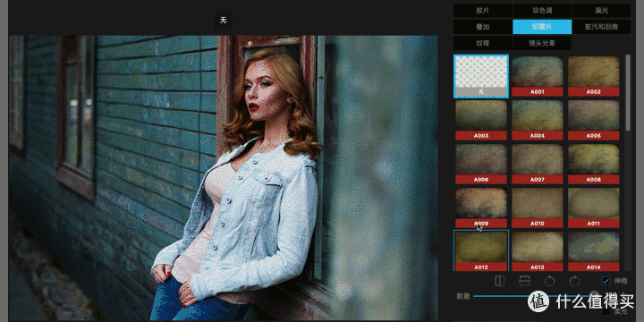Viewport: 644px width, 322px height.
Task: Pick the A006 texture preset
Action: pyautogui.click(x=481, y=165)
